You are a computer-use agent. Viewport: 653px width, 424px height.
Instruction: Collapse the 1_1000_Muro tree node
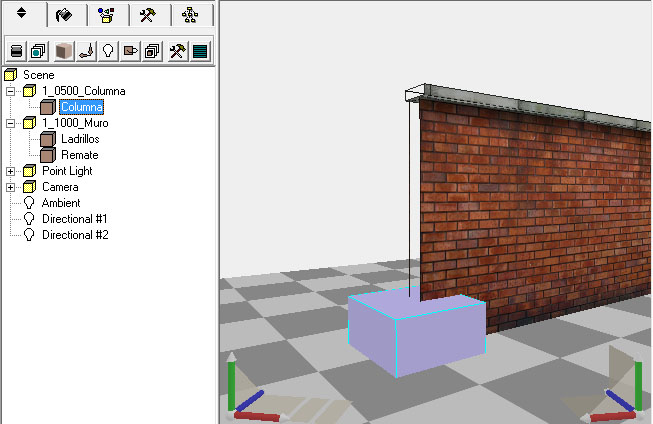coord(11,123)
